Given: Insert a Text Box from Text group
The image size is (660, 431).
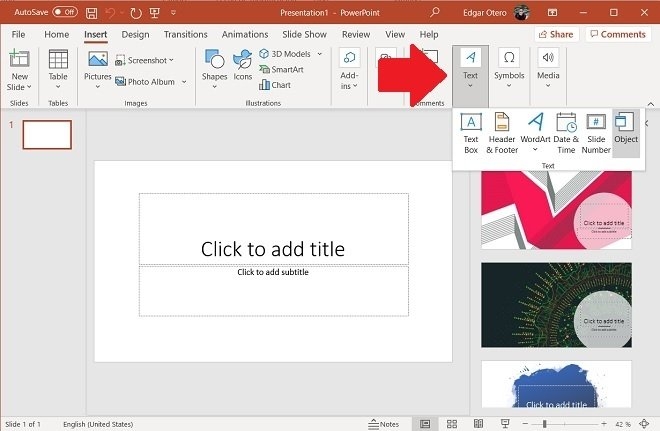Looking at the screenshot, I should tap(470, 133).
